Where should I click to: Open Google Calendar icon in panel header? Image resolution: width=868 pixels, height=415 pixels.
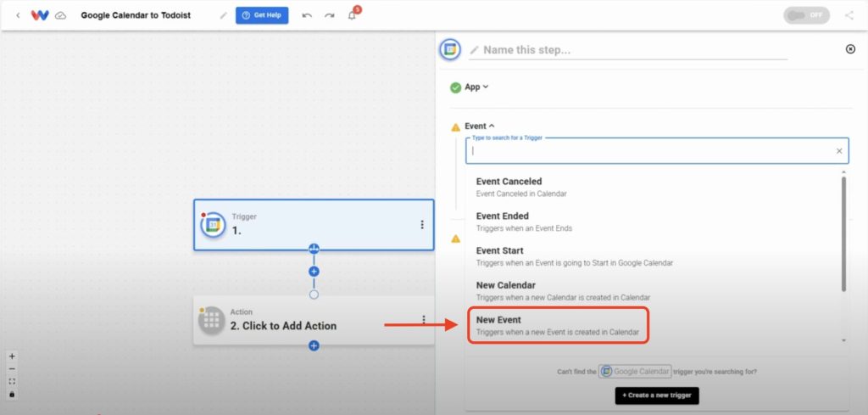point(450,49)
